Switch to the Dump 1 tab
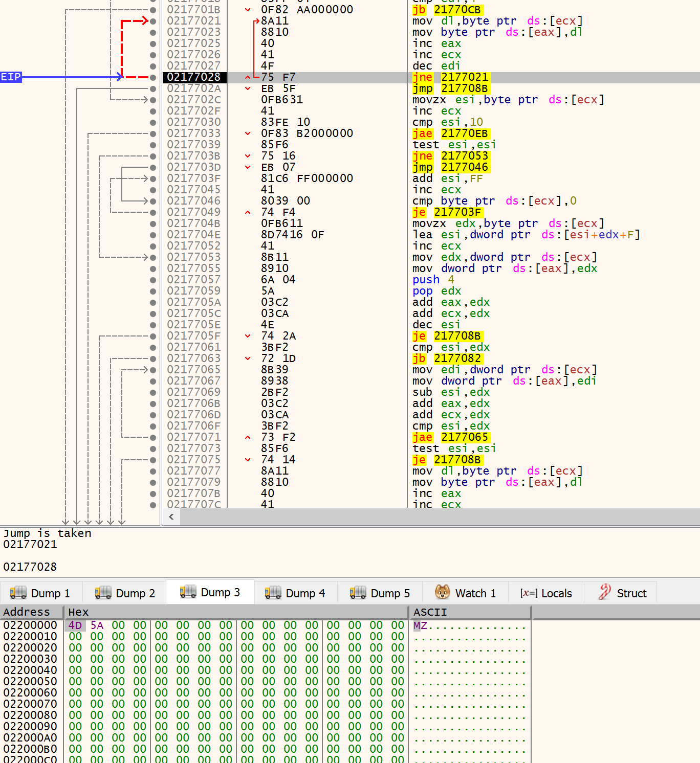Viewport: 700px width, 763px height. (x=41, y=593)
